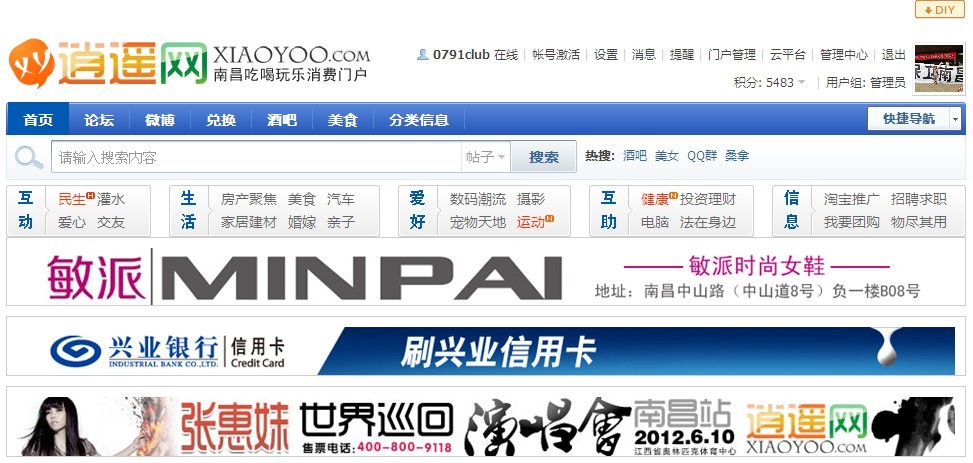Open the 门户管理 link
Image resolution: width=973 pixels, height=463 pixels.
coord(732,55)
